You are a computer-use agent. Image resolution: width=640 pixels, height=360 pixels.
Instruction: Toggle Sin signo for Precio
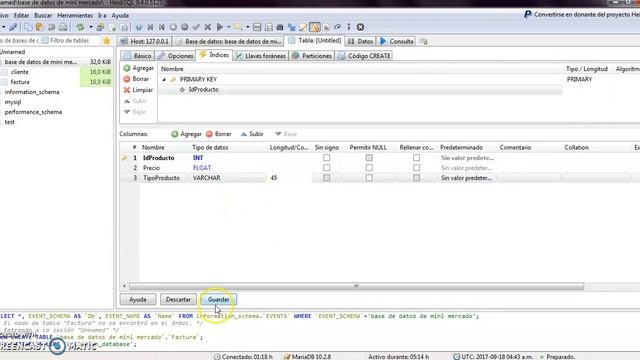(327, 168)
